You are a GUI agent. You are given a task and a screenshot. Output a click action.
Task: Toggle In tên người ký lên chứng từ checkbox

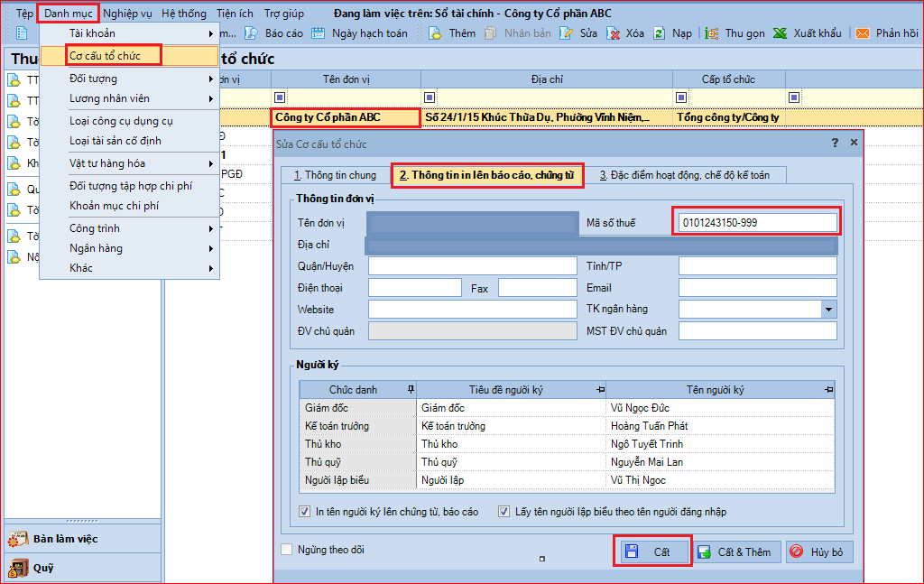305,512
